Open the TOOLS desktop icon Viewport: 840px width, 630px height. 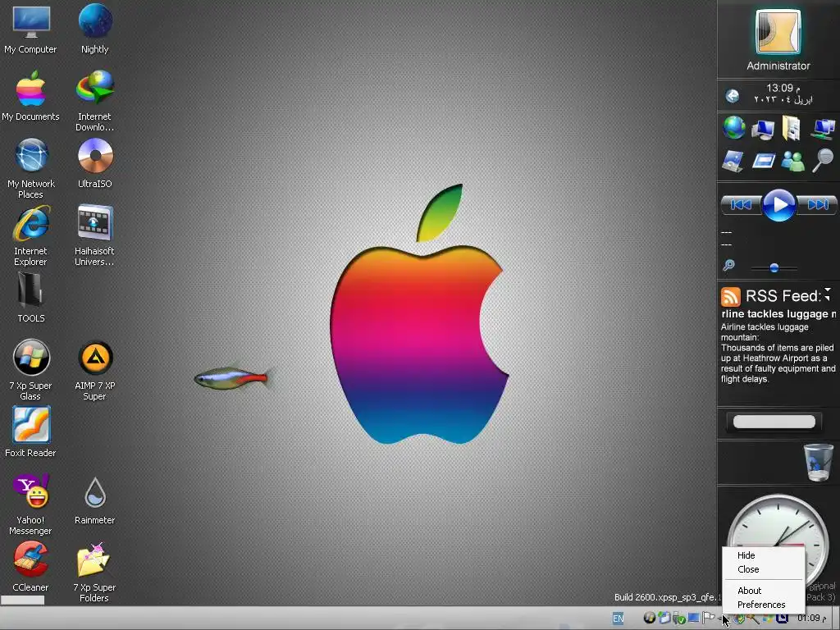click(30, 298)
